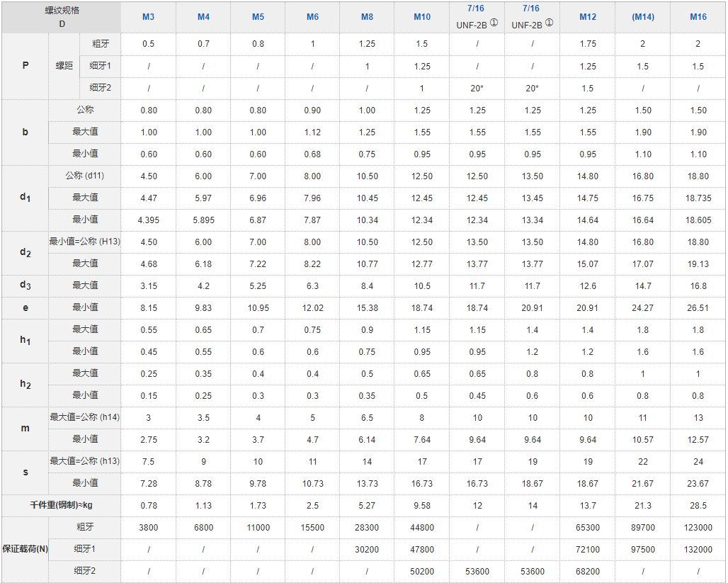Select the 12.02 cell in e row
The height and width of the screenshot is (583, 728).
click(x=312, y=308)
